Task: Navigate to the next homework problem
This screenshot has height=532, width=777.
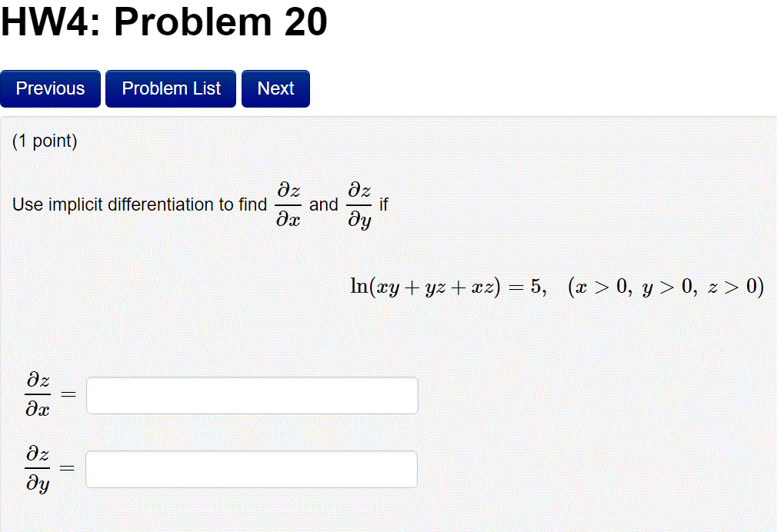Action: [x=275, y=88]
